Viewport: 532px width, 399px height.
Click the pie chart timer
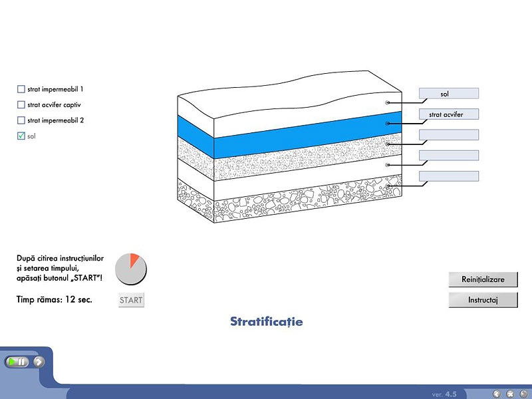(130, 269)
